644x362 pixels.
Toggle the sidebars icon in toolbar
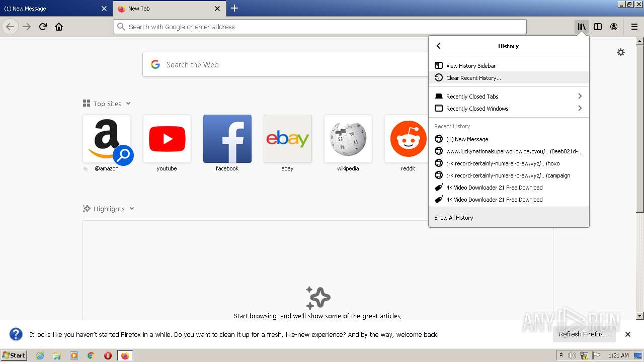tap(598, 27)
